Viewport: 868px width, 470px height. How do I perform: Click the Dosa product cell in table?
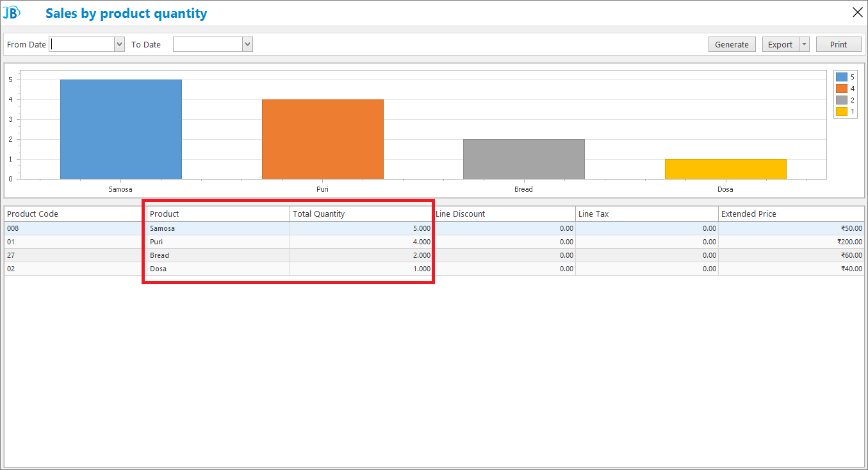pos(218,269)
